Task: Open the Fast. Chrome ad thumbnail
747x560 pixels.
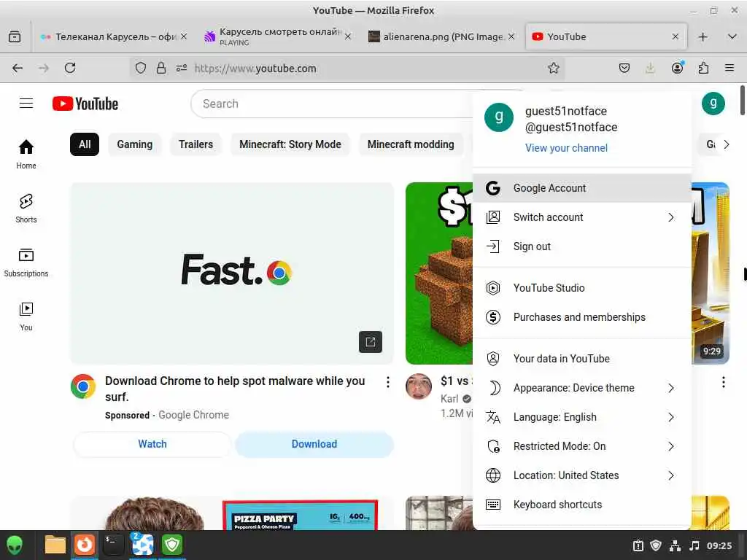Action: 232,273
